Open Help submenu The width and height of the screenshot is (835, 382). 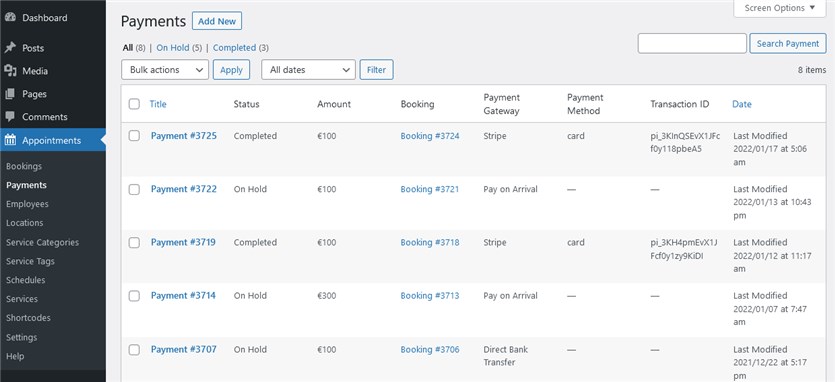[15, 356]
